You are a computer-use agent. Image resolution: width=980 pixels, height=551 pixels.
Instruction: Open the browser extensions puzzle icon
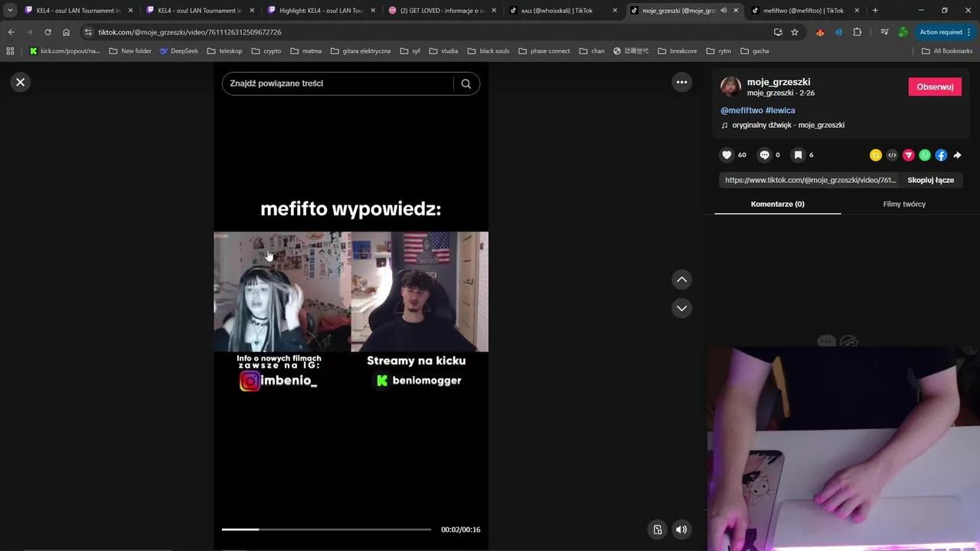[857, 32]
